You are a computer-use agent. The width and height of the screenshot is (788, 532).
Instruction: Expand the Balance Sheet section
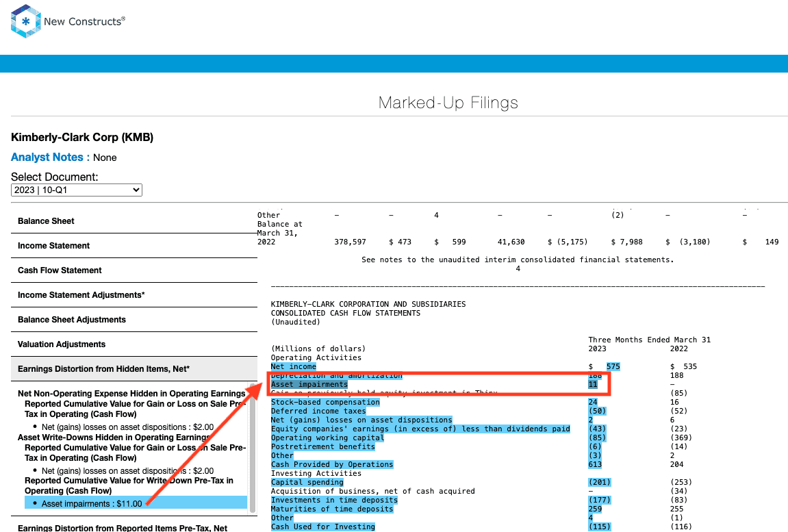click(134, 221)
